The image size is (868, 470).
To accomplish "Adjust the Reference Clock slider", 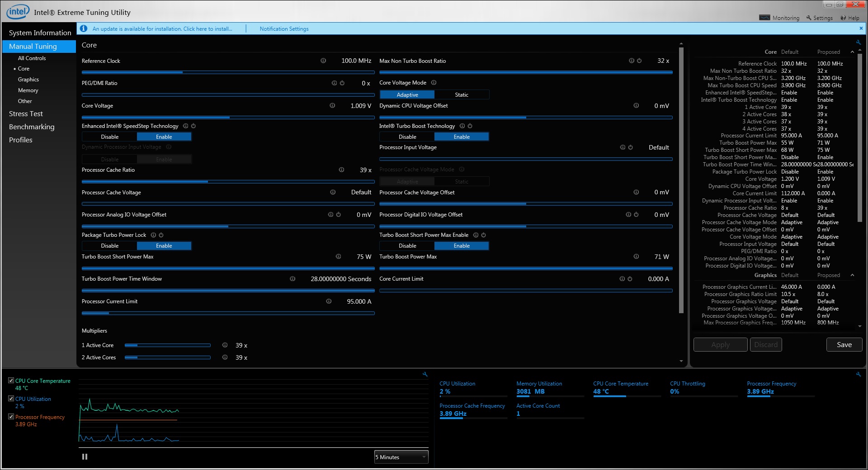I will coord(228,72).
